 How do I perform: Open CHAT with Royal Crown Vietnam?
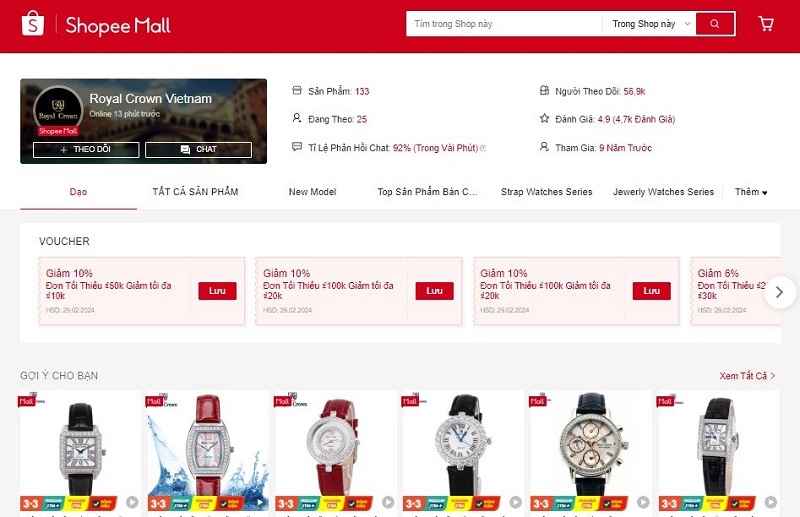click(198, 150)
